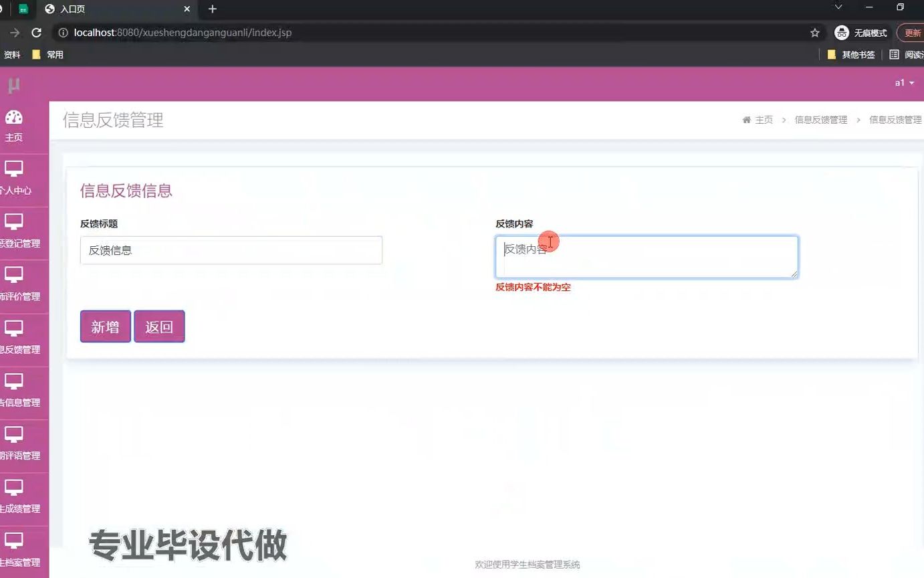Screen dimensions: 924x578
Task: Click the 返回 button
Action: 159,326
